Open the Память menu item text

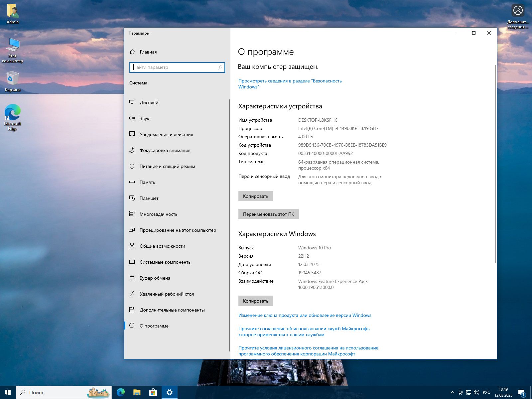147,182
